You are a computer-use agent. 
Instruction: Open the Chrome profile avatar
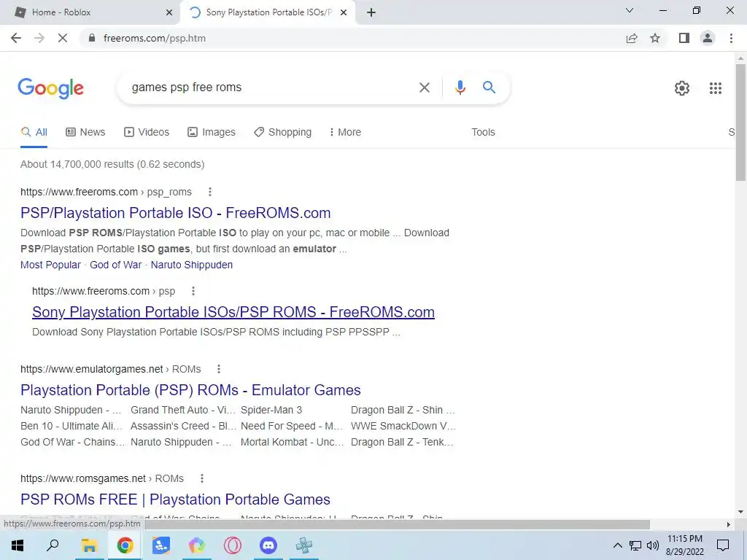point(708,38)
